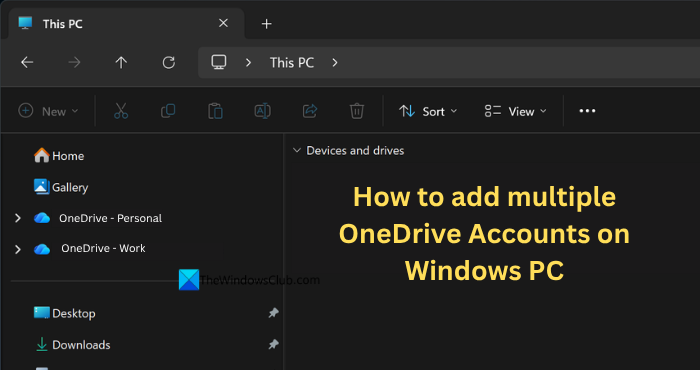This screenshot has height=370, width=700.
Task: Collapse the Devices and drives group
Action: (296, 150)
